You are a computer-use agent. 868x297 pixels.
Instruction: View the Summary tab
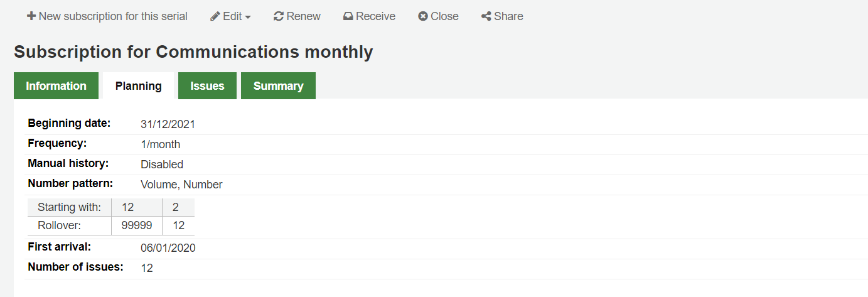pyautogui.click(x=278, y=86)
